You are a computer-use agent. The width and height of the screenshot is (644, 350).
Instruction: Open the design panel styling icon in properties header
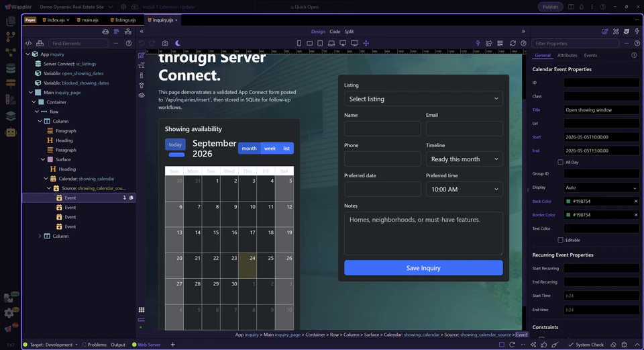616,32
